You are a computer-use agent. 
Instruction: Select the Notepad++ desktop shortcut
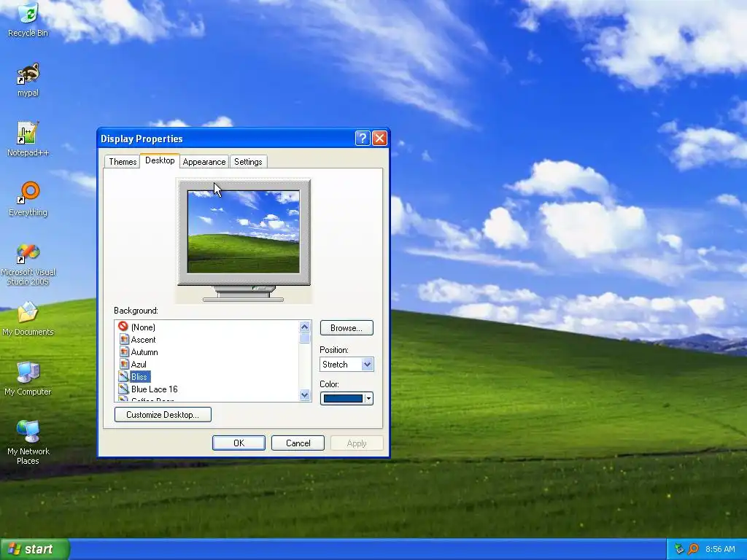point(28,139)
